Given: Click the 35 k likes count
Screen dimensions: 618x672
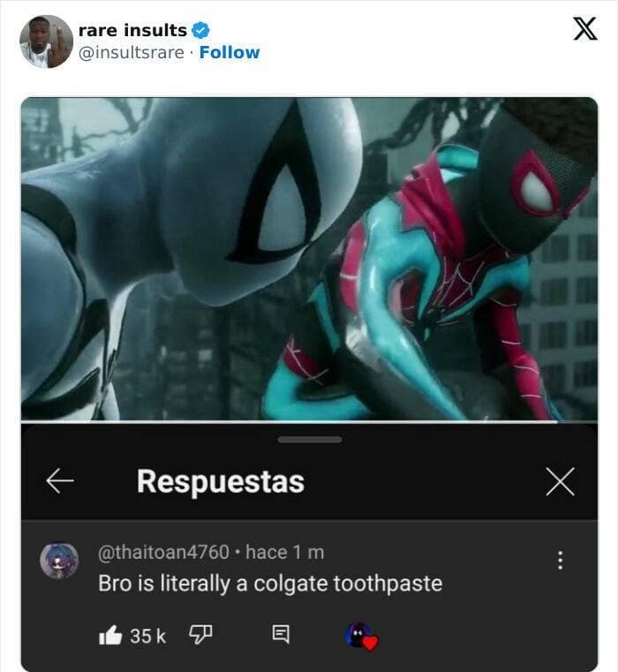Looking at the screenshot, I should 147,636.
